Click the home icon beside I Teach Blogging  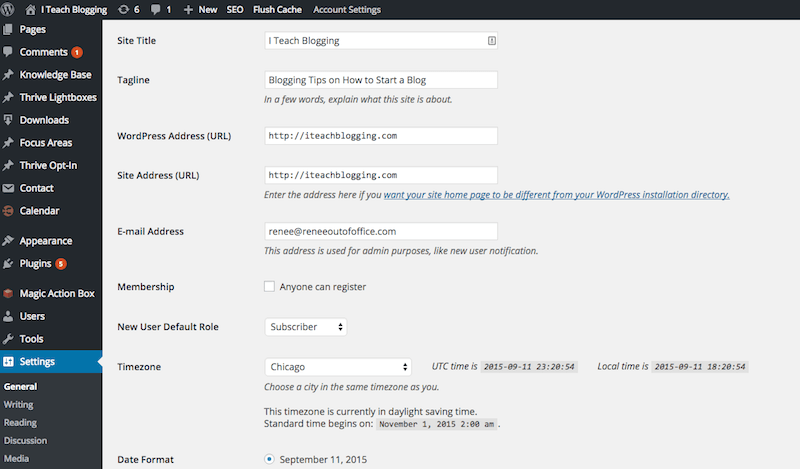click(x=30, y=9)
